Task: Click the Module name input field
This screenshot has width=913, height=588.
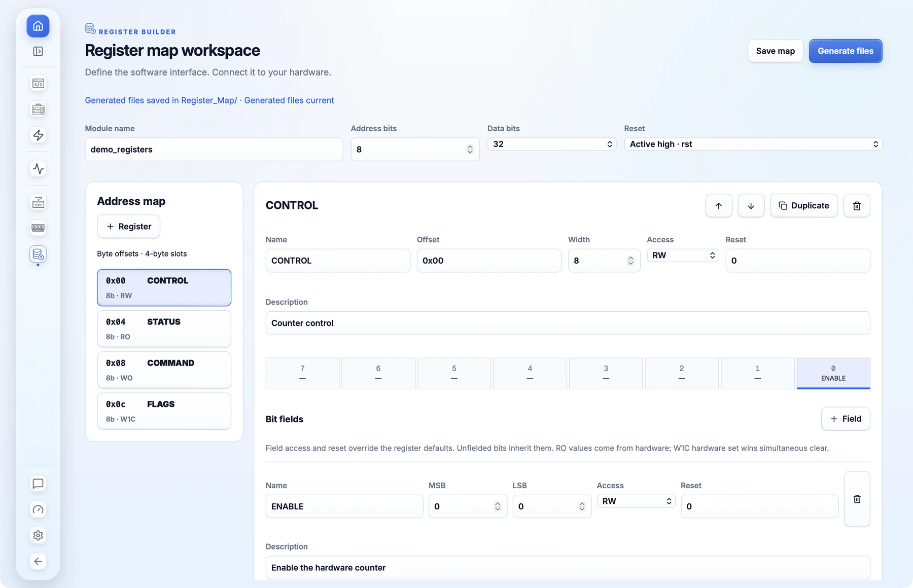Action: 214,149
